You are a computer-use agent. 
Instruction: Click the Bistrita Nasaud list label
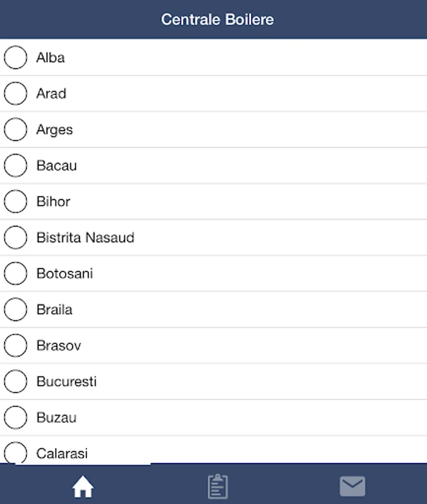[x=85, y=237]
